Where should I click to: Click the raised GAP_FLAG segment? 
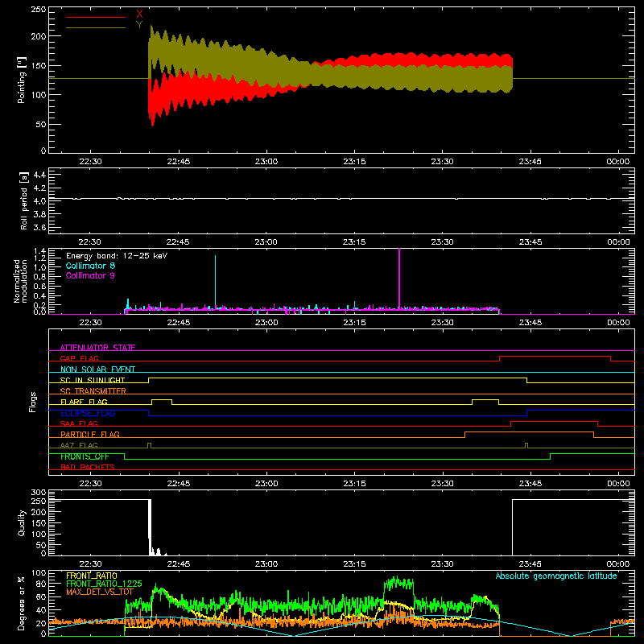pyautogui.click(x=555, y=357)
